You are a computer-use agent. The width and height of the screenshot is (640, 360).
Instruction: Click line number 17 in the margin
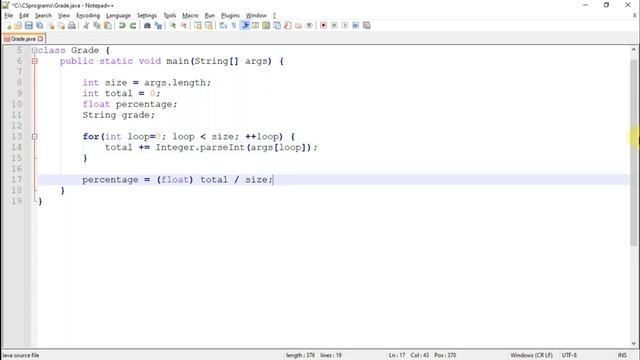(17, 180)
